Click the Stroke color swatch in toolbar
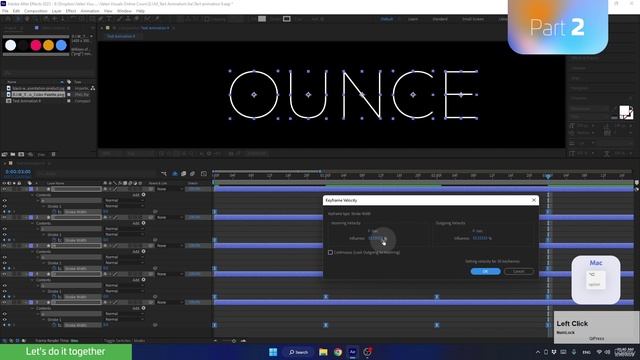 (x=287, y=19)
